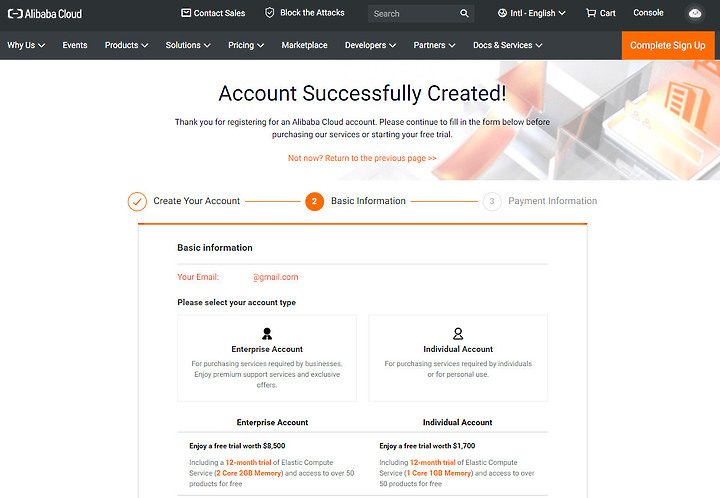Click the Account Successfully Created heading

(362, 93)
